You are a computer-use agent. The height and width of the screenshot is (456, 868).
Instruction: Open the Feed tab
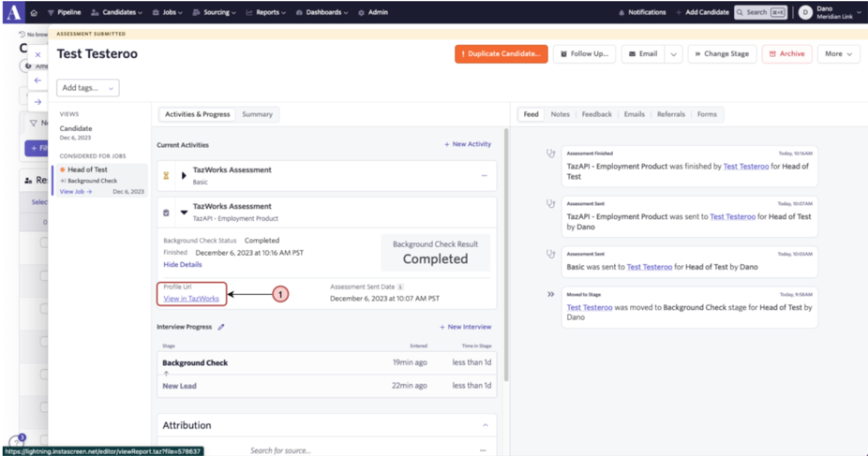531,114
